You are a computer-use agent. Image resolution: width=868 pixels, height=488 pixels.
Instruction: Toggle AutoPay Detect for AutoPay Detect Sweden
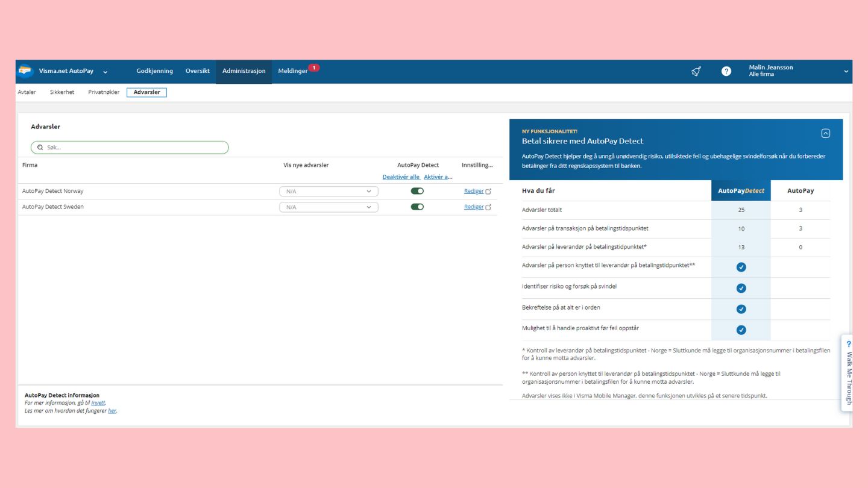click(x=417, y=207)
